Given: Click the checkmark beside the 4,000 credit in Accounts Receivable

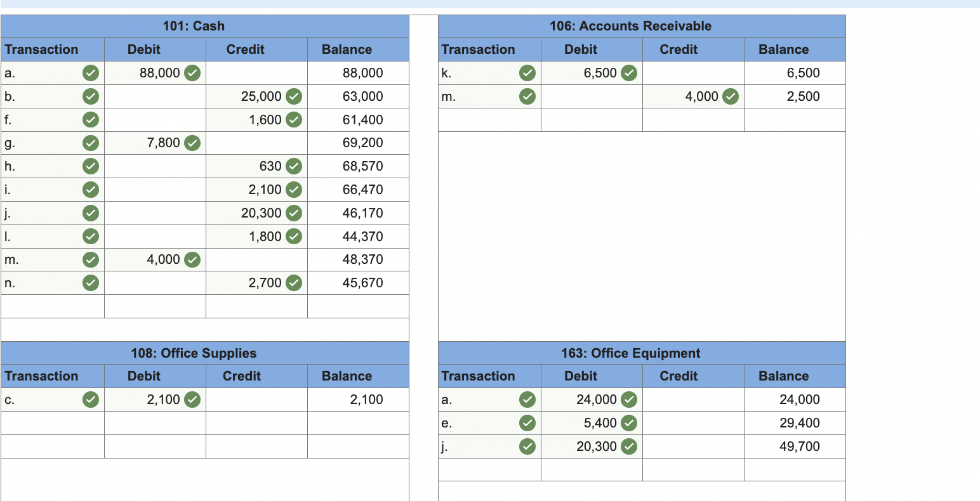Looking at the screenshot, I should tap(729, 96).
